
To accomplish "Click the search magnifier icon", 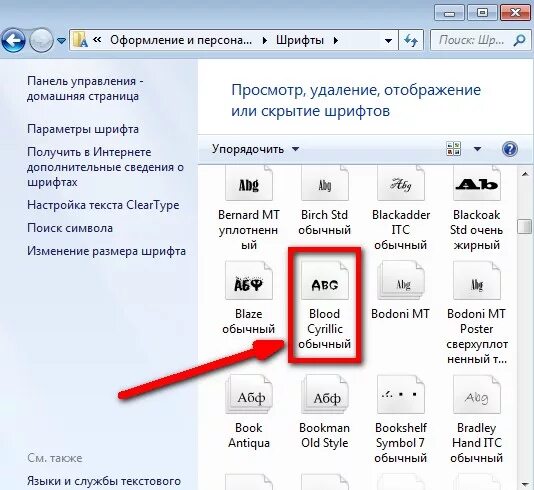I will [519, 40].
